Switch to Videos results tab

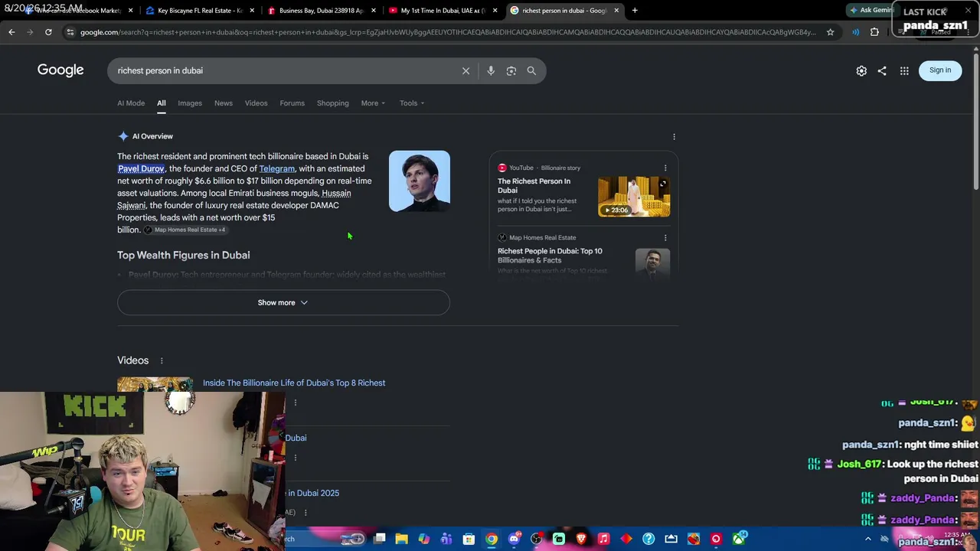(256, 103)
